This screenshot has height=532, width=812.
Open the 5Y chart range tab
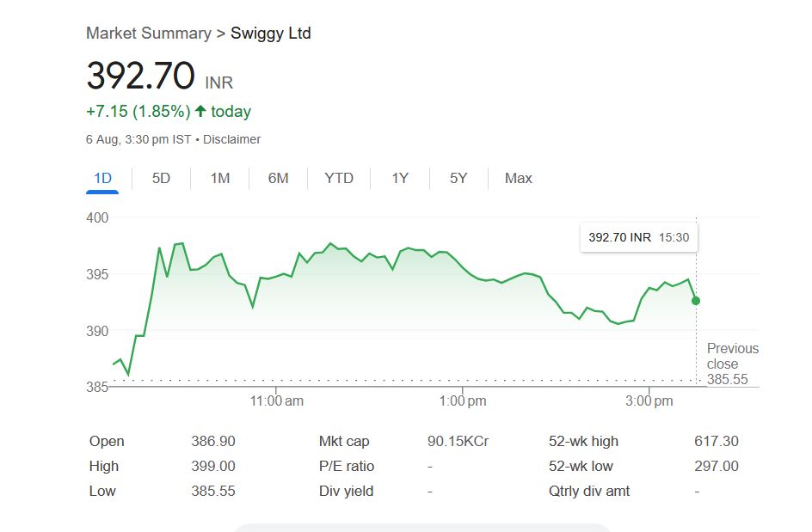[458, 179]
